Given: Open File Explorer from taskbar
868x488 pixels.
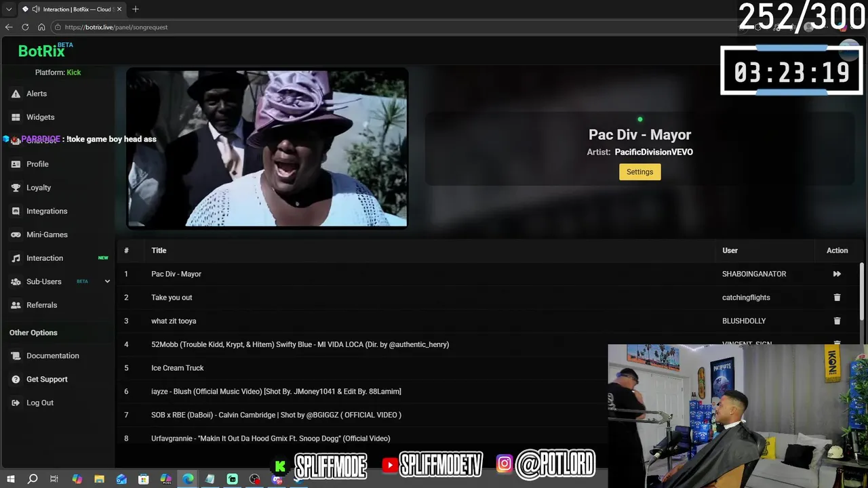Looking at the screenshot, I should click(99, 479).
